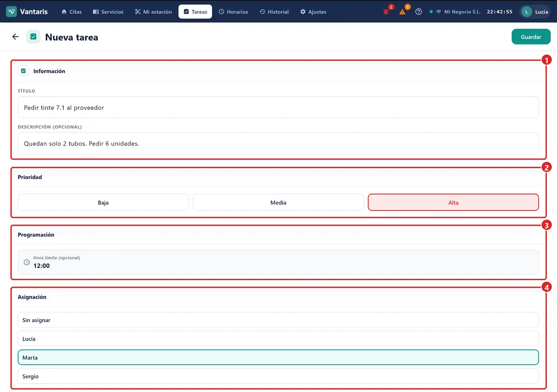Viewport: 557px width, 392px height.
Task: Click the help question mark icon
Action: [419, 12]
